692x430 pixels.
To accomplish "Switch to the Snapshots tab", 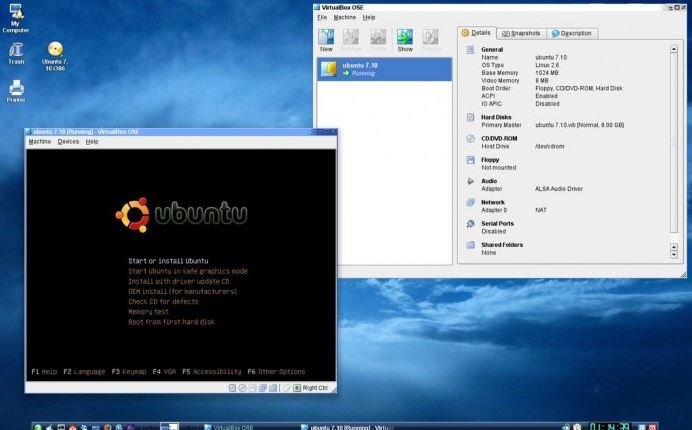I will (x=521, y=34).
